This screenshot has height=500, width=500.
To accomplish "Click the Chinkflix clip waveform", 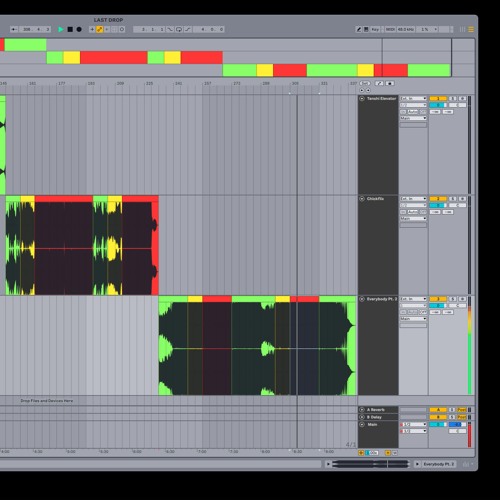I will point(82,248).
